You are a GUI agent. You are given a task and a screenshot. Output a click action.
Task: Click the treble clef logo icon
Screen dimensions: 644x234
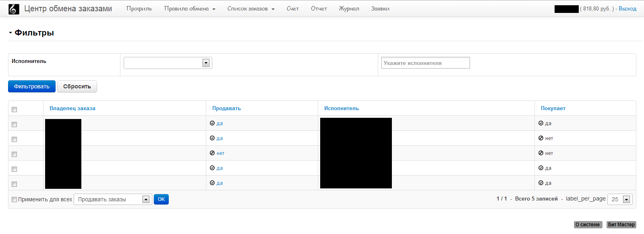coord(14,9)
